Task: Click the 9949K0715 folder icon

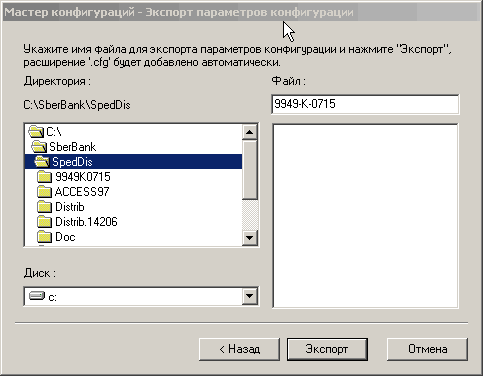Action: point(44,177)
